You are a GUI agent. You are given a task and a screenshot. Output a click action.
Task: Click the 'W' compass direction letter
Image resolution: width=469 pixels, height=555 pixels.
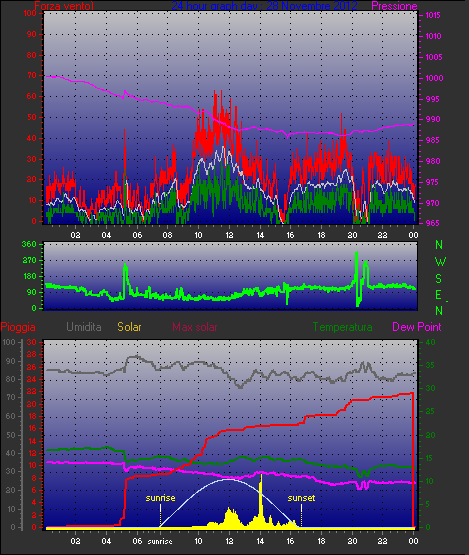(x=440, y=262)
